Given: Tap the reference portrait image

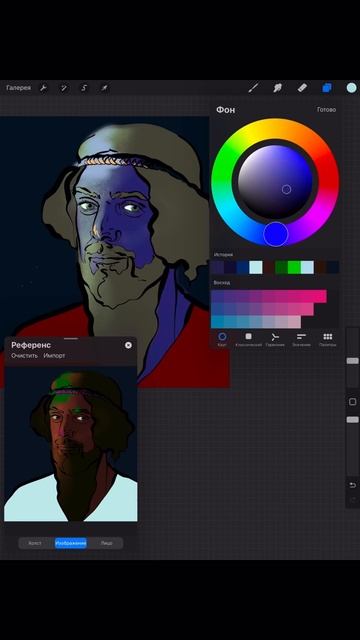Looking at the screenshot, I should tap(71, 444).
